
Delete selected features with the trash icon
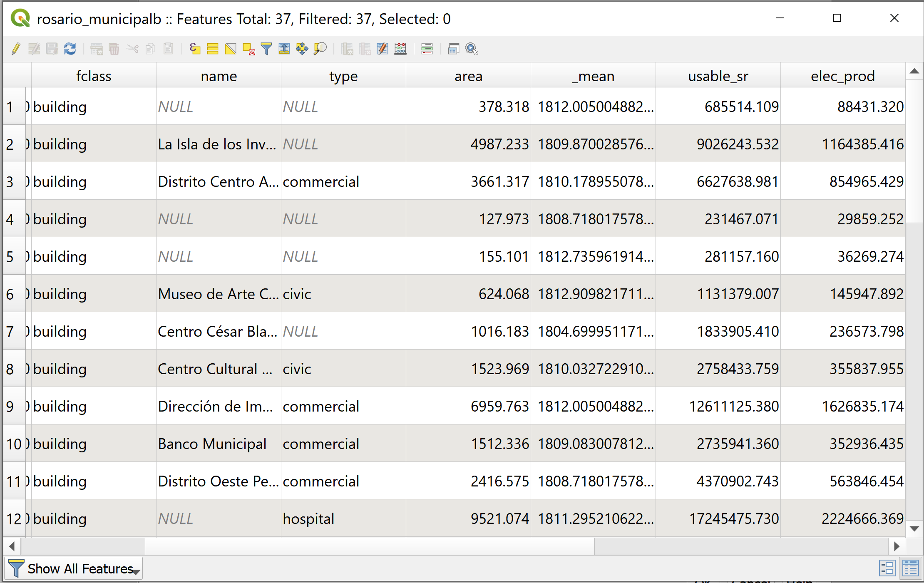(x=114, y=49)
